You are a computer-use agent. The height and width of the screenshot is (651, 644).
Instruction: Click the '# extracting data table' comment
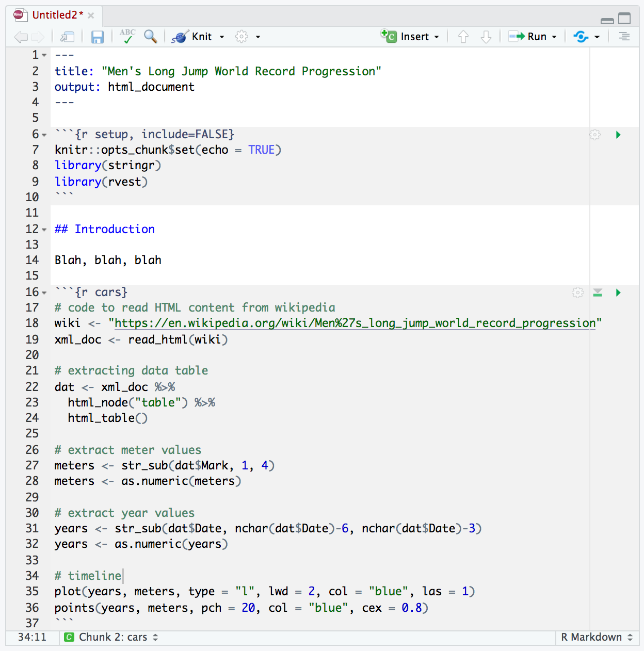click(x=131, y=370)
